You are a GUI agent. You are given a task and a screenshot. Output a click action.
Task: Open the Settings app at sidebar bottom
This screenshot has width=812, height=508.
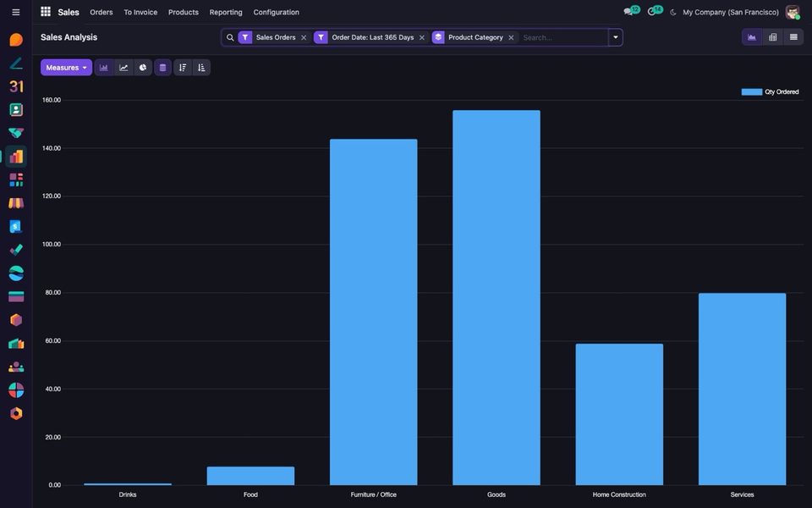[16, 413]
